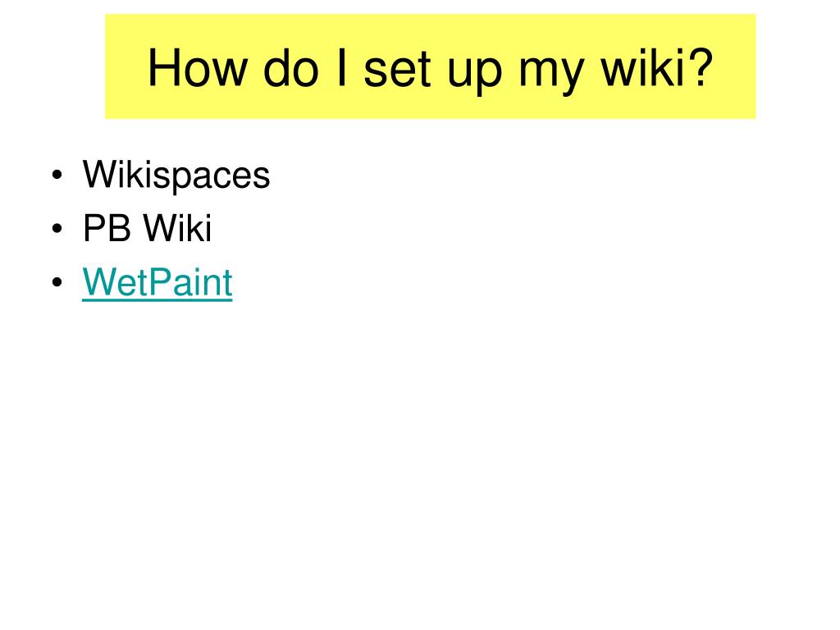This screenshot has width=840, height=630.
Task: Open the WetPaint hyperlink
Action: (x=157, y=282)
